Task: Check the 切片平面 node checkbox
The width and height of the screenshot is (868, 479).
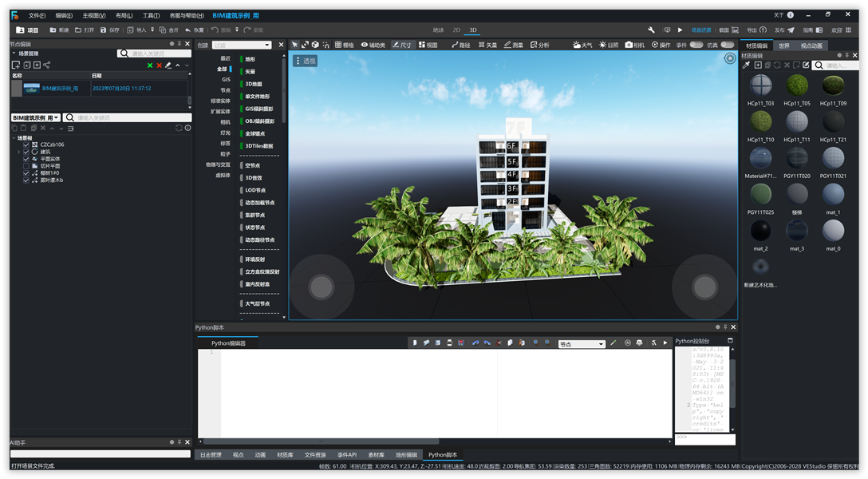Action: pyautogui.click(x=26, y=166)
